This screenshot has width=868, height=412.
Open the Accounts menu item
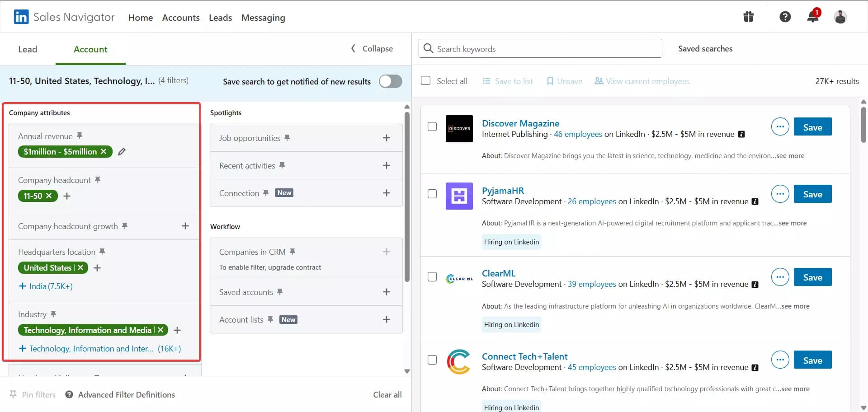pyautogui.click(x=181, y=18)
